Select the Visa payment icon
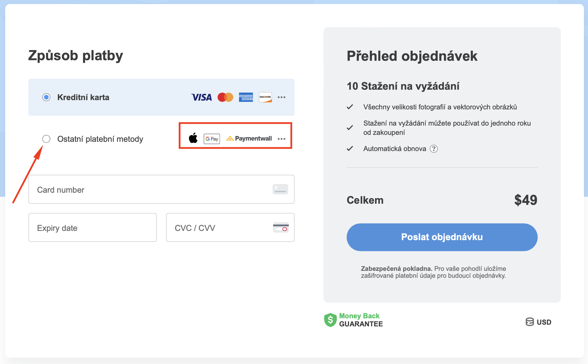 click(201, 97)
